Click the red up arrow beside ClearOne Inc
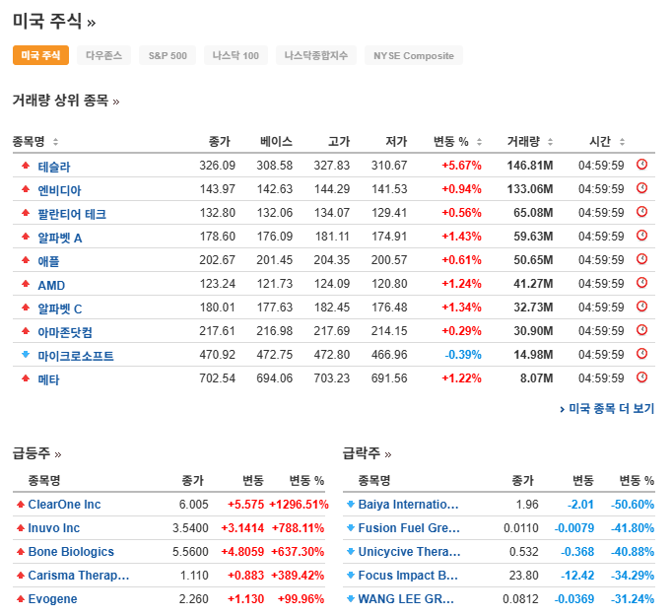Screen dimensions: 672x616 pos(20,504)
